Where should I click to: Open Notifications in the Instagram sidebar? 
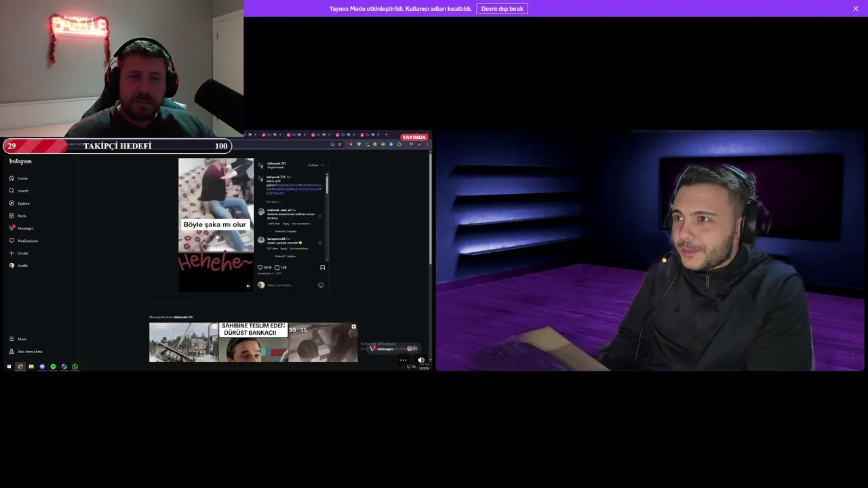point(23,241)
